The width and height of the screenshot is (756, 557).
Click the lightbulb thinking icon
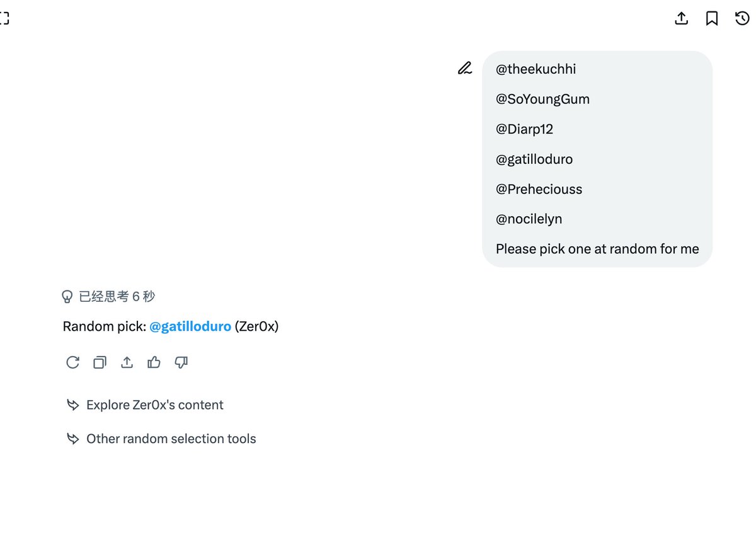click(67, 296)
